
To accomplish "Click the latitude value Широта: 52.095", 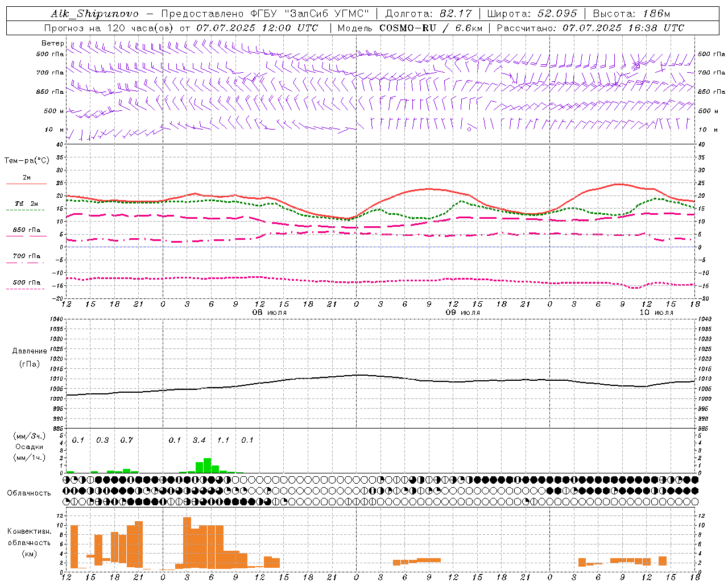I will tap(532, 14).
